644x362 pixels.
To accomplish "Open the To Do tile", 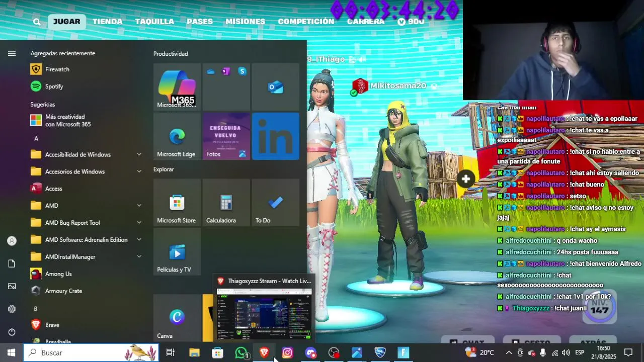I will tap(276, 202).
